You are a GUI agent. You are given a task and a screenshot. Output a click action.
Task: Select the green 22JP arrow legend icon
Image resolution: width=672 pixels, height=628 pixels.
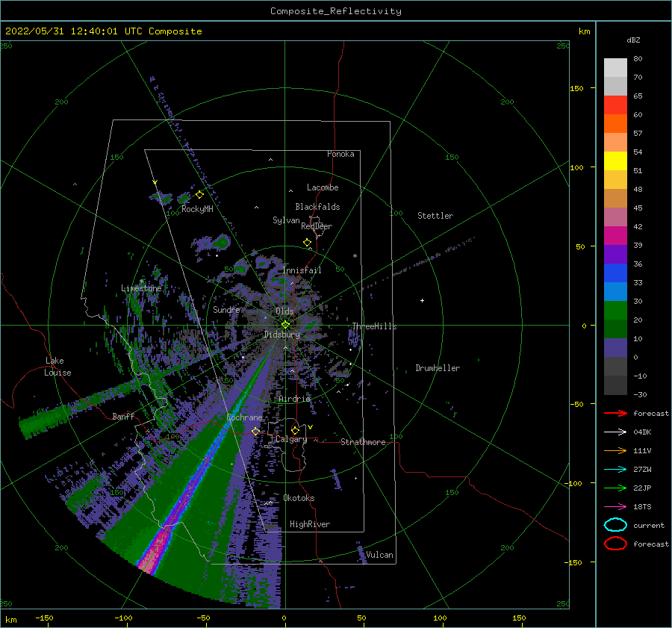(x=615, y=488)
